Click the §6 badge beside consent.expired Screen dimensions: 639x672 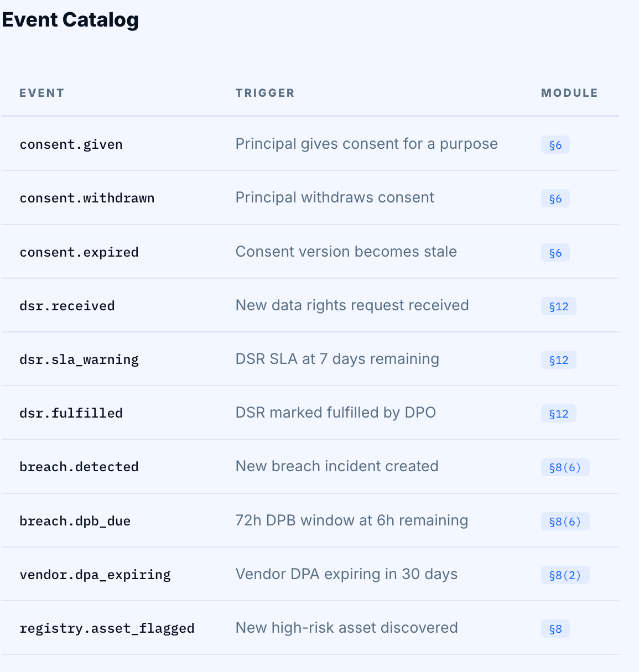[555, 253]
